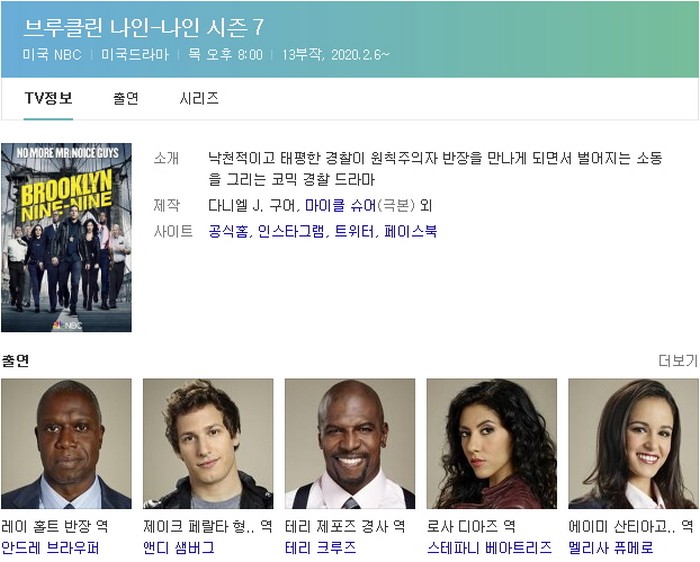Screen dimensions: 700x562
Task: Open the 안드레 브라우퍼 name link
Action: (x=50, y=548)
